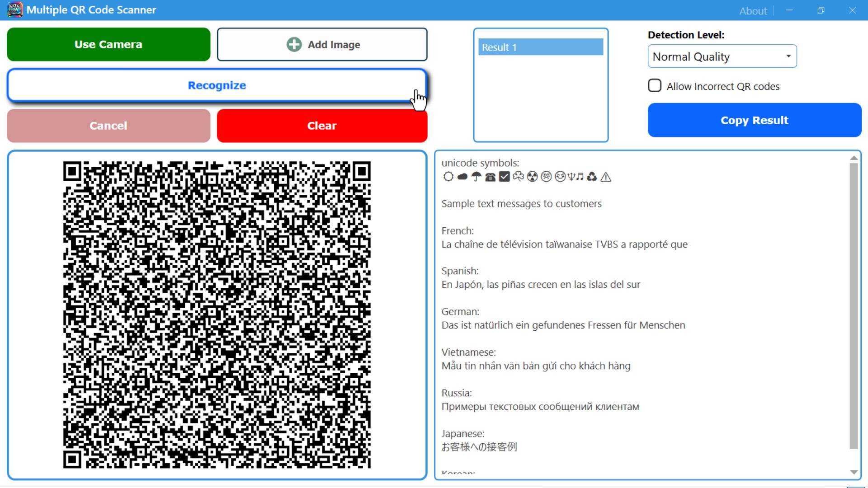Click Copy Result button

click(754, 120)
